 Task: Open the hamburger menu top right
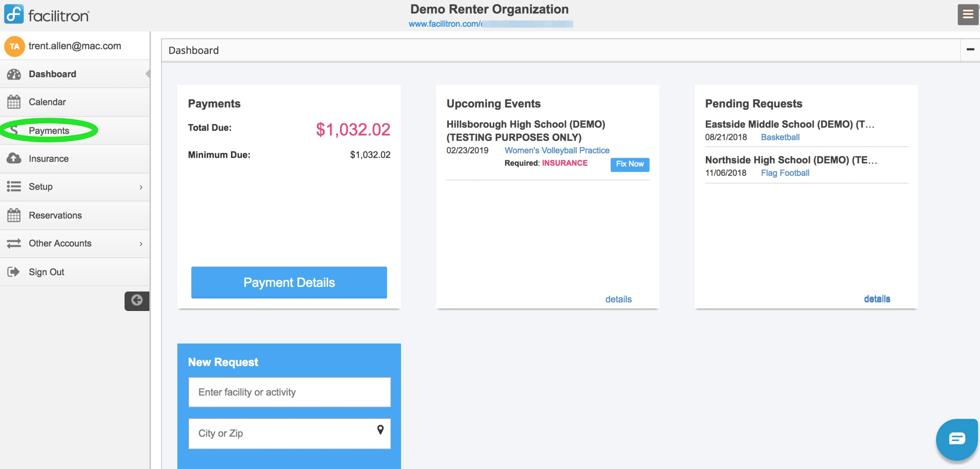(968, 14)
